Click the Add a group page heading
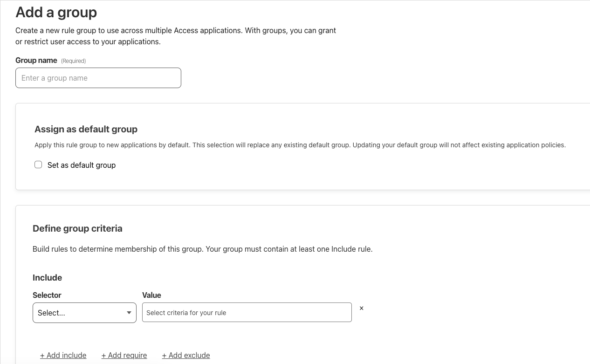 coord(56,13)
